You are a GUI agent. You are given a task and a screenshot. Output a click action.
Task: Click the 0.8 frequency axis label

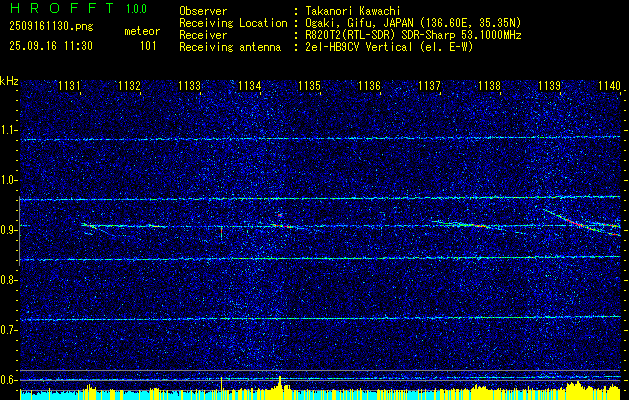point(8,280)
